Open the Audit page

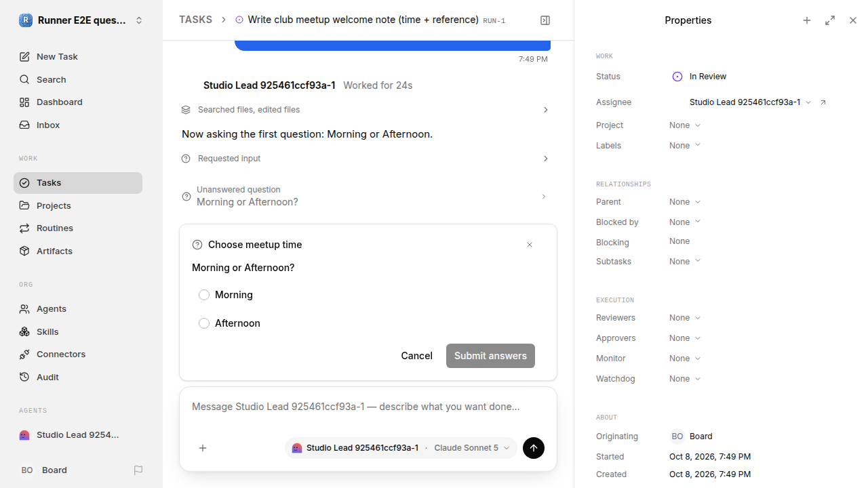click(78, 378)
